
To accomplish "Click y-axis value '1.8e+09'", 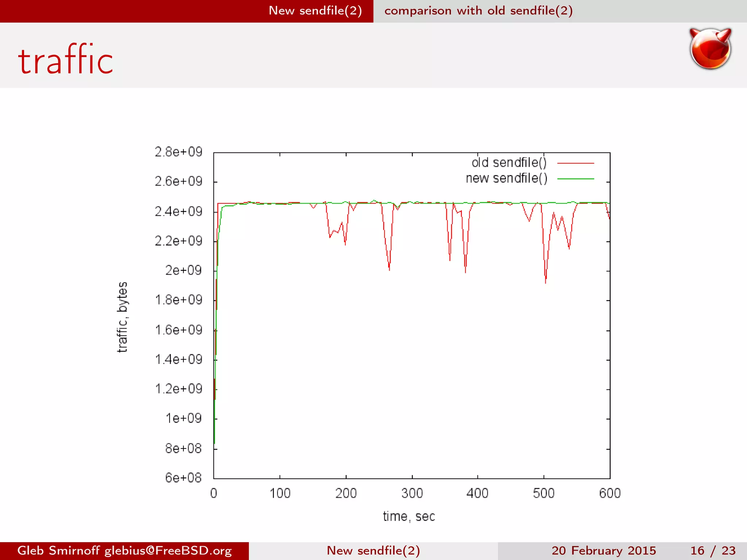I will pyautogui.click(x=178, y=300).
